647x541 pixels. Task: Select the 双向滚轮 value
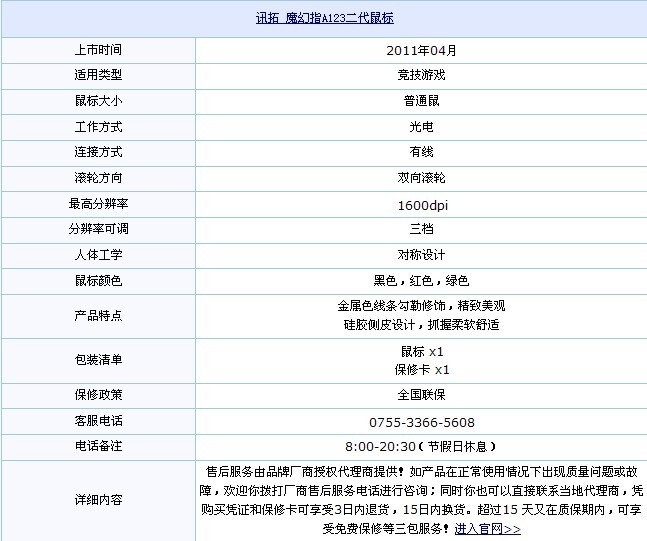pos(421,178)
